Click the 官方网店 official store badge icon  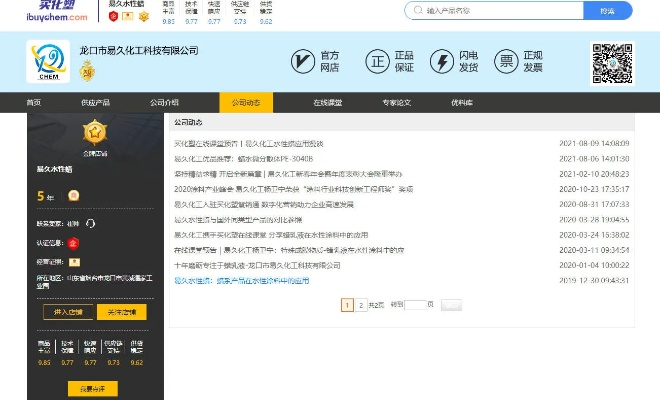coord(302,61)
